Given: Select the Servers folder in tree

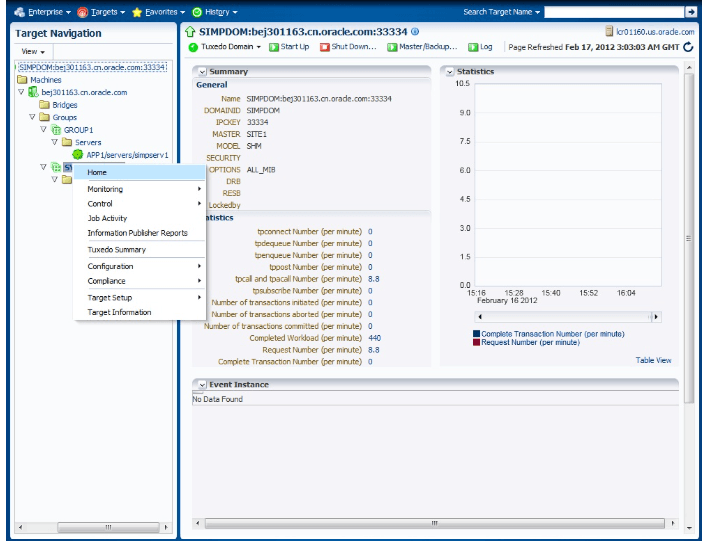Looking at the screenshot, I should 88,142.
